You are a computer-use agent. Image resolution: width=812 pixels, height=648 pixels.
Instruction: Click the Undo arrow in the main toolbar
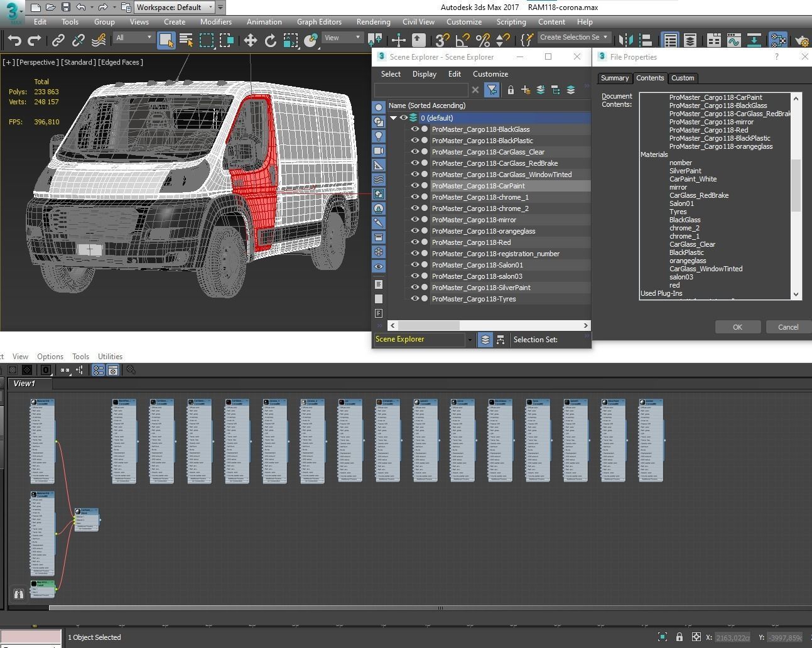click(14, 40)
